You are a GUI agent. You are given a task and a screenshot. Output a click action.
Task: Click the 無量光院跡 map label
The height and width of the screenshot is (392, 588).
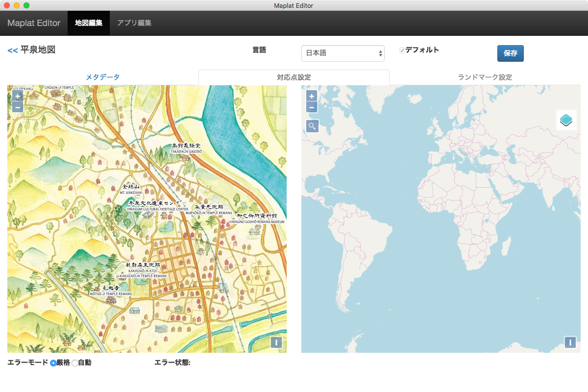[209, 210]
